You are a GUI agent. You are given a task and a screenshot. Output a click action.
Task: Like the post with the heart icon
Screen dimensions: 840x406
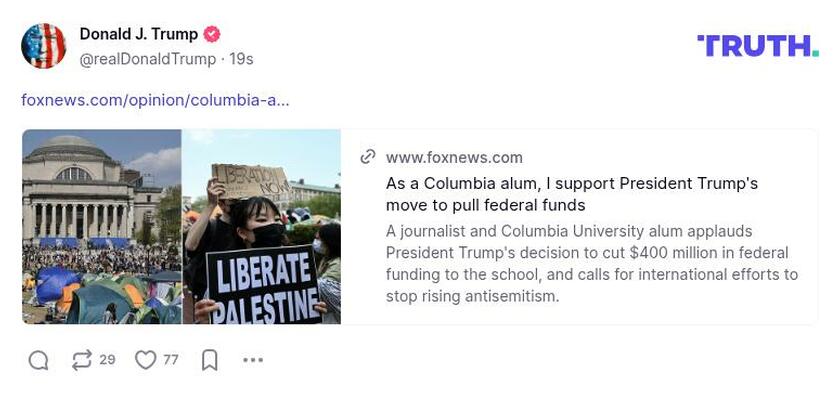tap(146, 360)
